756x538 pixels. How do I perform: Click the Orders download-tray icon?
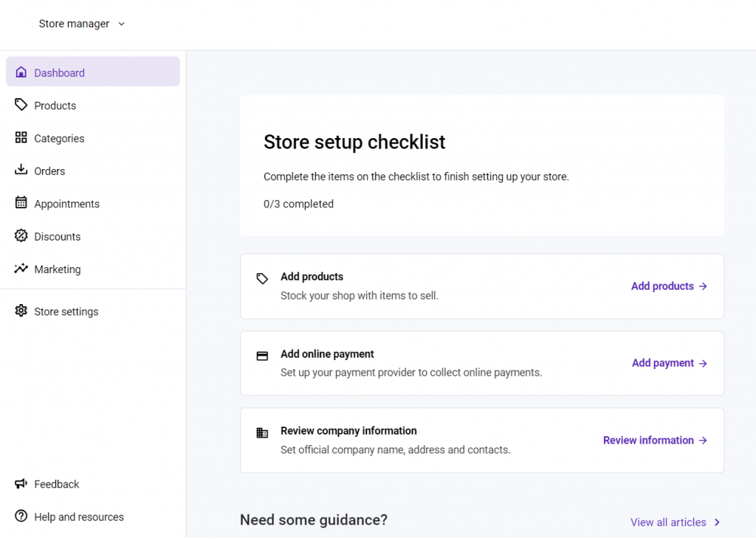21,170
